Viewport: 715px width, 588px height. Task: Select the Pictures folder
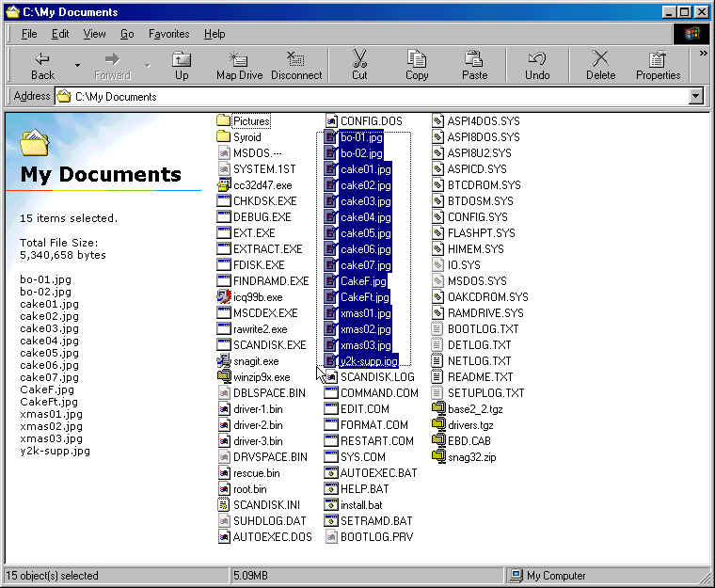click(x=250, y=121)
